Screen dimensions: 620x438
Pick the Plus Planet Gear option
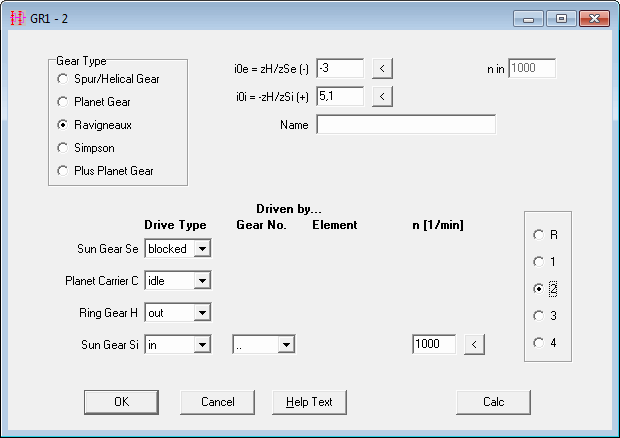click(x=64, y=171)
